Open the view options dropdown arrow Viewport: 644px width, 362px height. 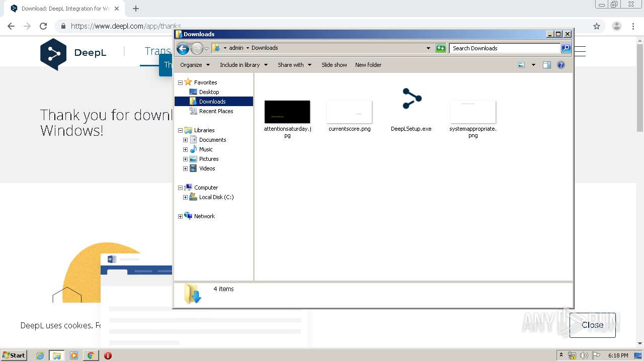[533, 65]
